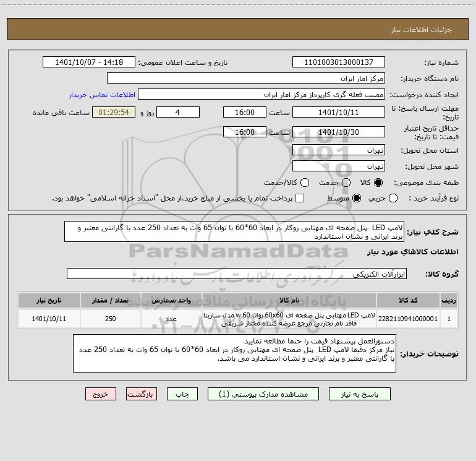The height and width of the screenshot is (461, 476).
Task: Click مشاهده مدارک پیوستی (1) button
Action: tap(263, 394)
